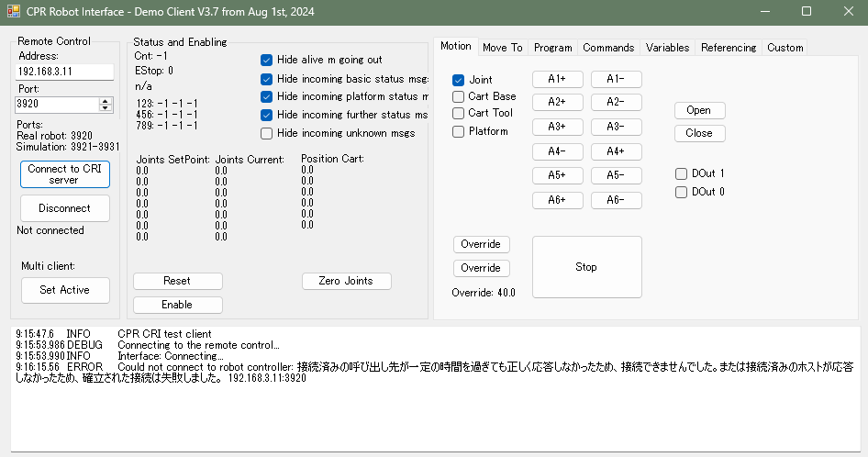Click the A3- jog button
The height and width of the screenshot is (457, 868).
pyautogui.click(x=616, y=127)
